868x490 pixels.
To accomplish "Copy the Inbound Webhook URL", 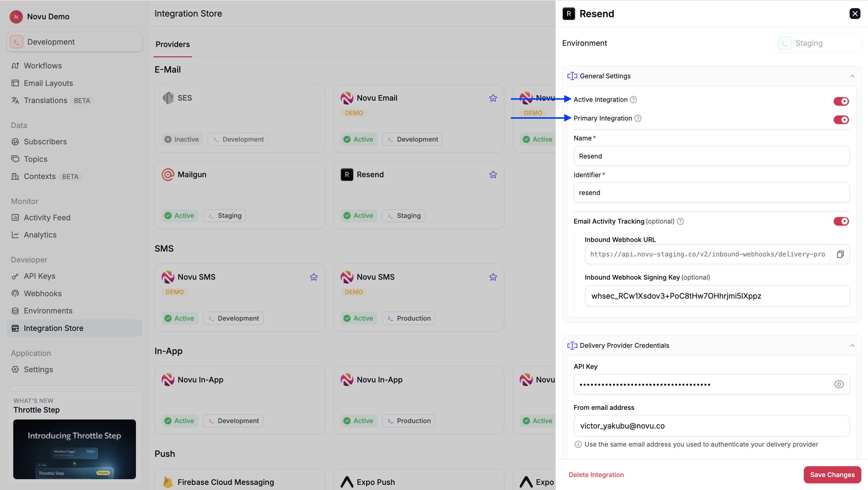I will [840, 254].
